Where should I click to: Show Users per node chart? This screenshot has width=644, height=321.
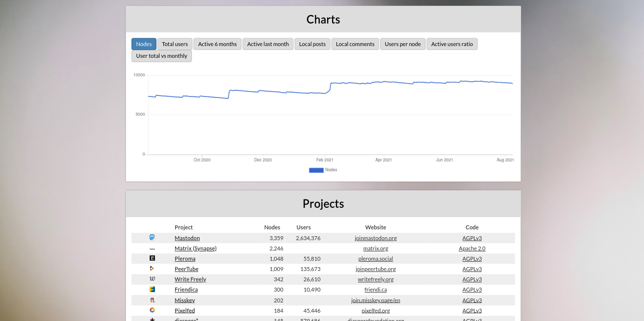pyautogui.click(x=403, y=44)
